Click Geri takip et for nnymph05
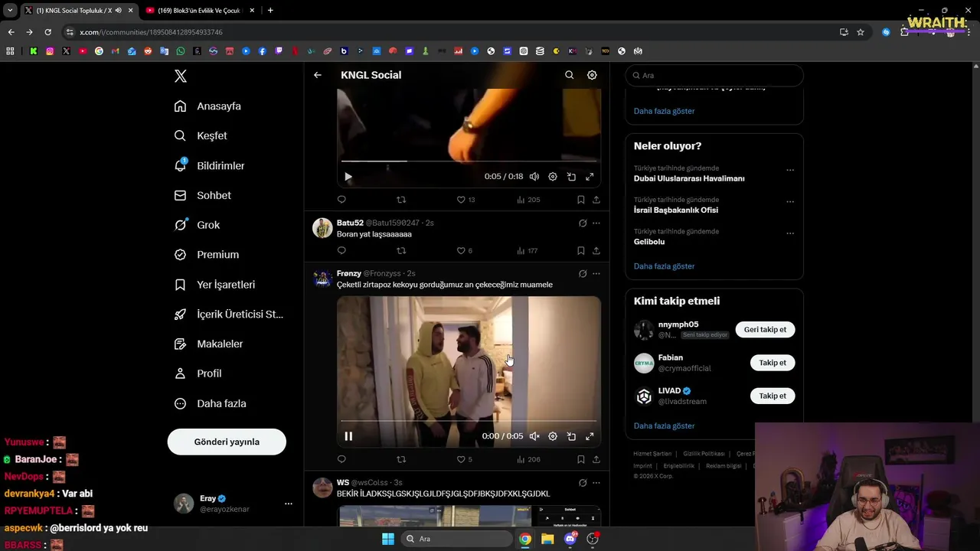980x551 pixels. tap(765, 330)
